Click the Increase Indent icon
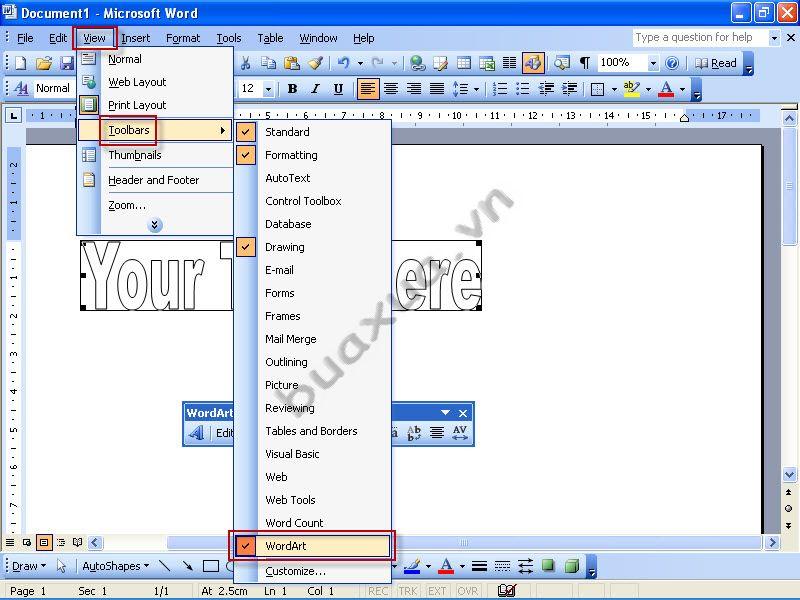Image resolution: width=800 pixels, height=600 pixels. click(x=569, y=89)
